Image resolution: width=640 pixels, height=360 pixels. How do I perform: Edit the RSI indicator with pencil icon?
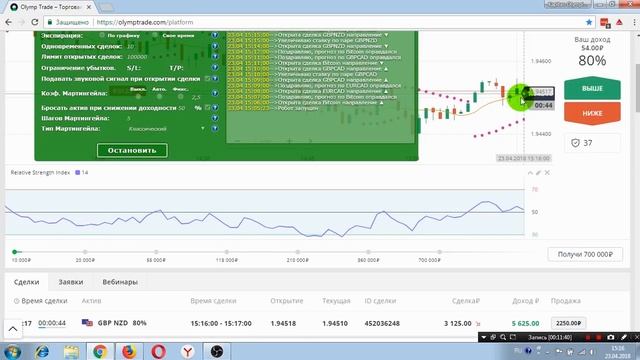pos(538,173)
